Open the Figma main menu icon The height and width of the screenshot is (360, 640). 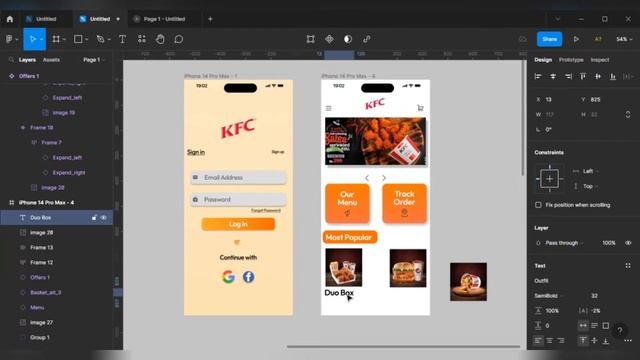9,39
